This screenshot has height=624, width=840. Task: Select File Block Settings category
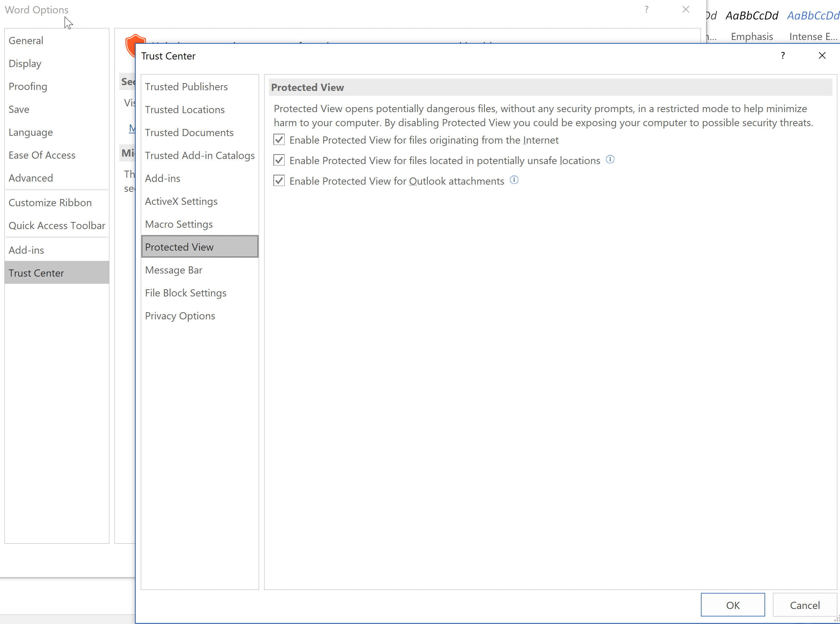(185, 293)
